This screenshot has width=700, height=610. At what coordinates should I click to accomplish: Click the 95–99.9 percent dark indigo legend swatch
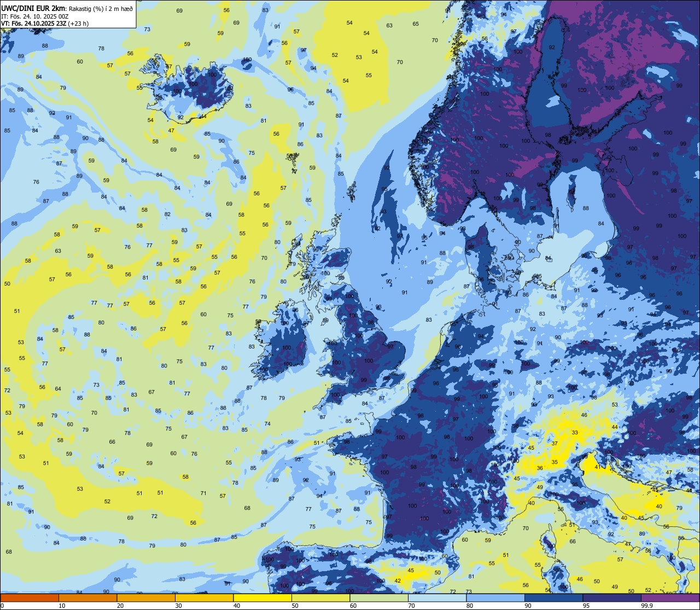[612, 597]
